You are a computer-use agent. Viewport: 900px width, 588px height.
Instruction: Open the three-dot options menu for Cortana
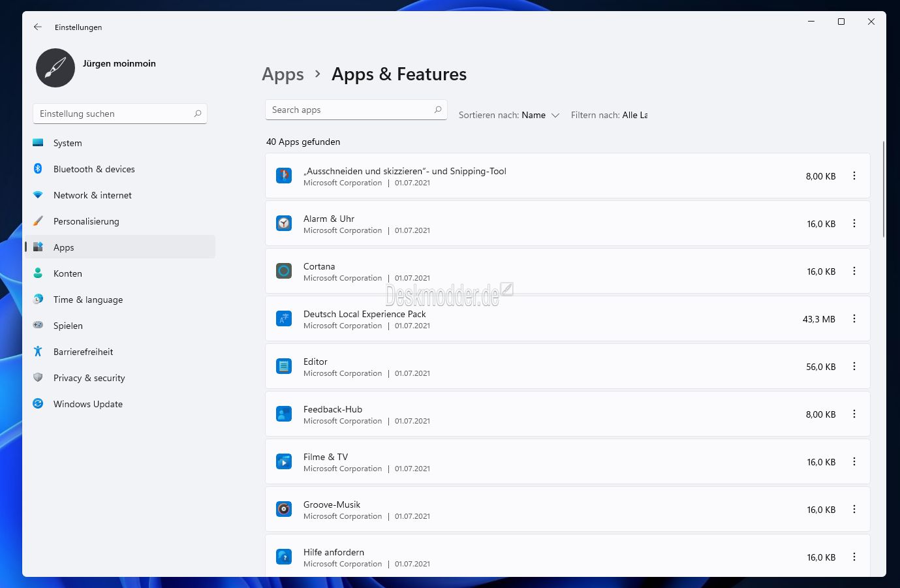pyautogui.click(x=854, y=271)
